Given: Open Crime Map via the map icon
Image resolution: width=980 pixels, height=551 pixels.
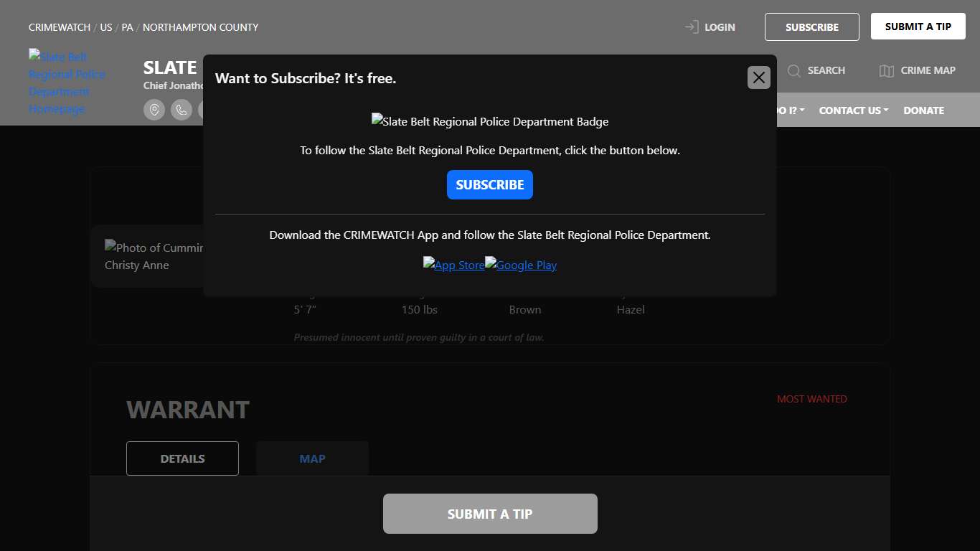Looking at the screenshot, I should pos(887,70).
